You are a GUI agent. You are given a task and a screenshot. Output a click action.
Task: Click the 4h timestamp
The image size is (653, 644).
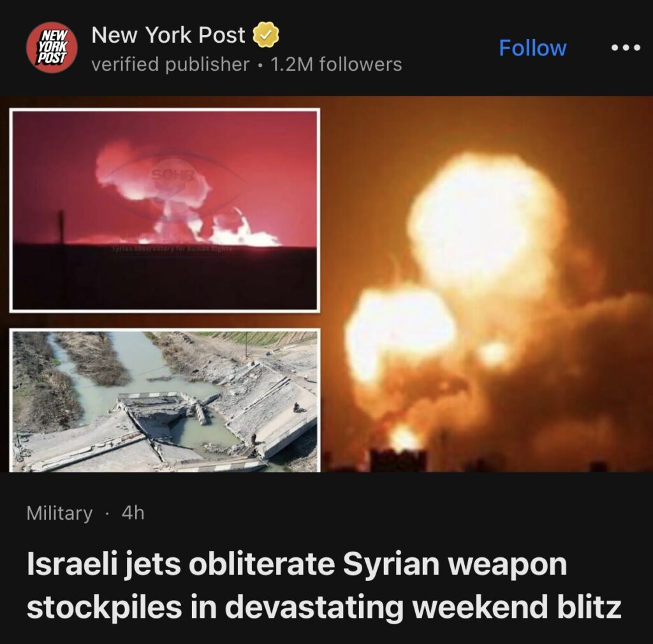click(133, 513)
